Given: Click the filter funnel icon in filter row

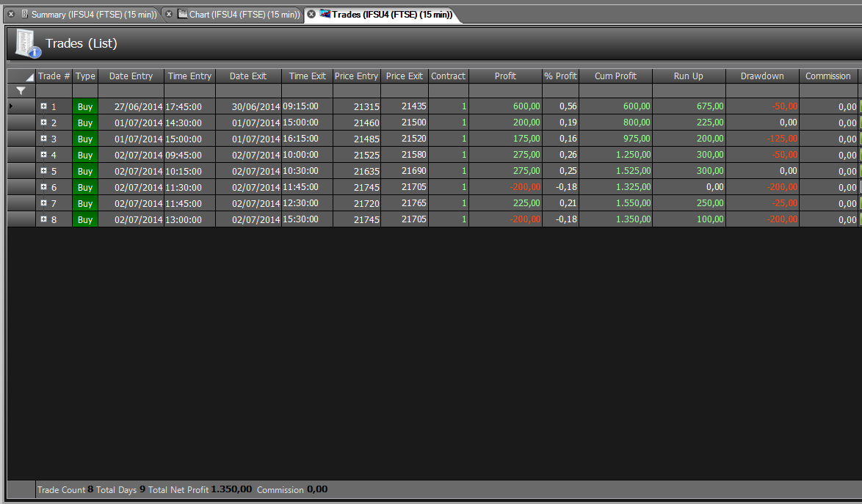Looking at the screenshot, I should 21,91.
